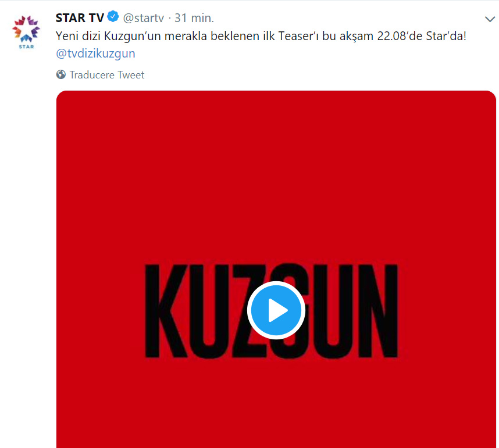Open the red Kuzgun video thumbnail
Screen dimensions: 499x448
276,269
